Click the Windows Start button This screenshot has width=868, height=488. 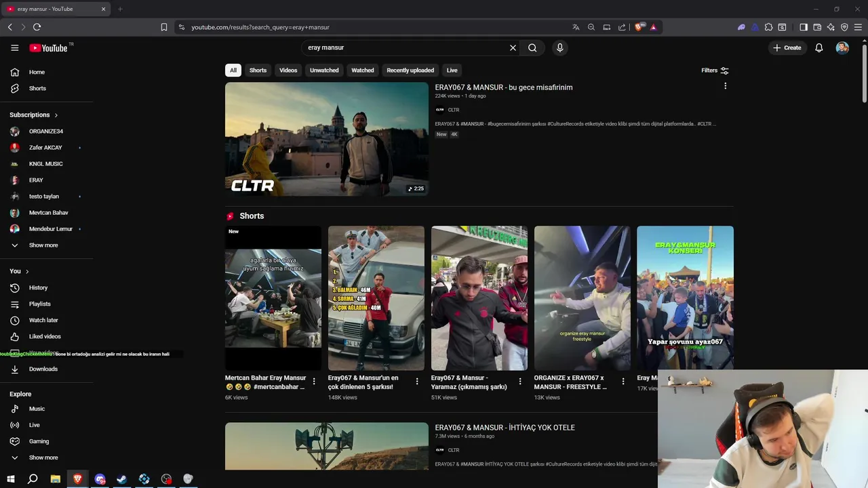pyautogui.click(x=11, y=479)
